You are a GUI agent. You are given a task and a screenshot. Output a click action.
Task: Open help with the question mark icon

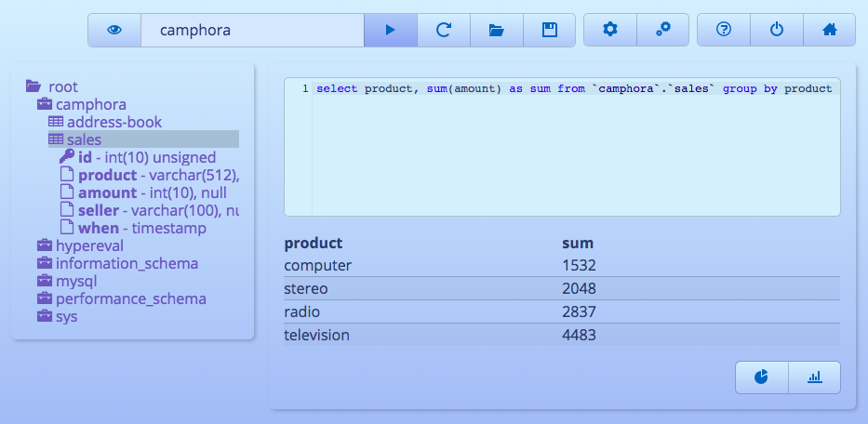click(x=724, y=30)
